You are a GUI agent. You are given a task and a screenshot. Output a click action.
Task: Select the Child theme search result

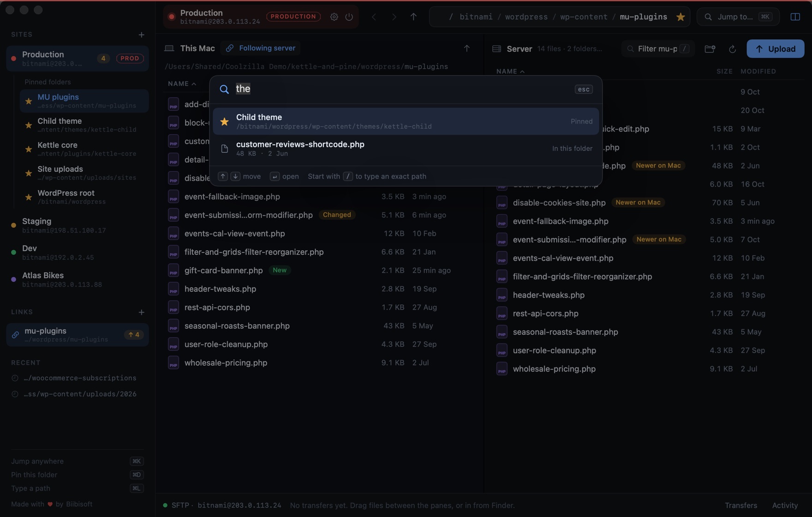[x=406, y=121]
